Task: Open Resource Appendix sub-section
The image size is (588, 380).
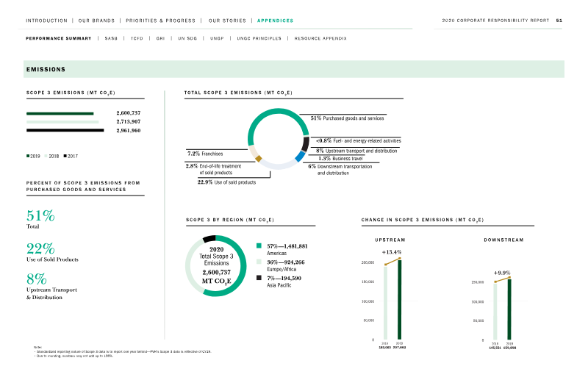Action: click(320, 38)
